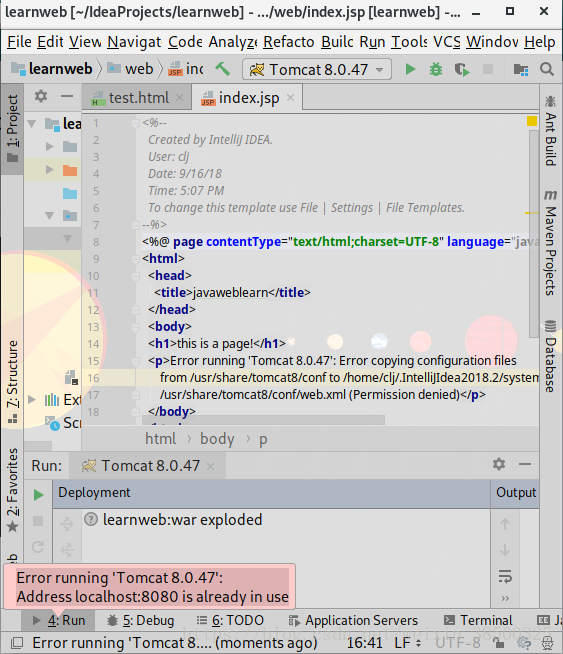
Task: Expand External Libraries node
Action: (32, 399)
